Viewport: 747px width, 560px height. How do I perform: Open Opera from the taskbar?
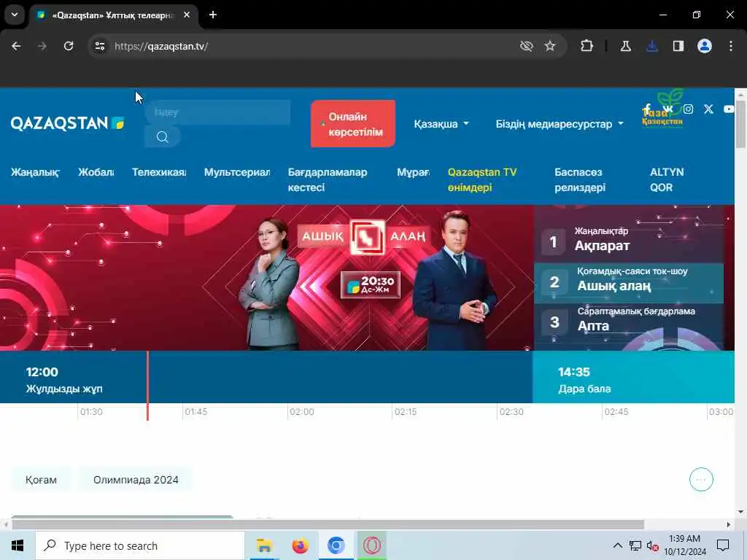point(371,545)
